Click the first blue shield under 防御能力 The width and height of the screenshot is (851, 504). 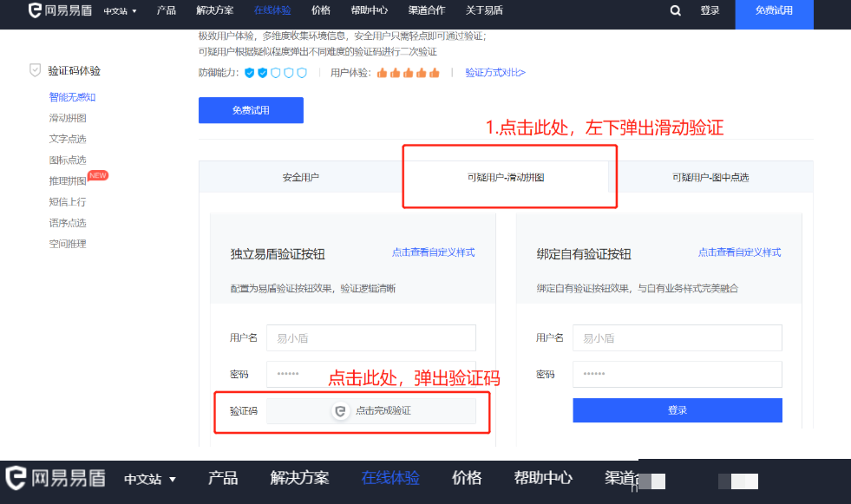point(249,75)
